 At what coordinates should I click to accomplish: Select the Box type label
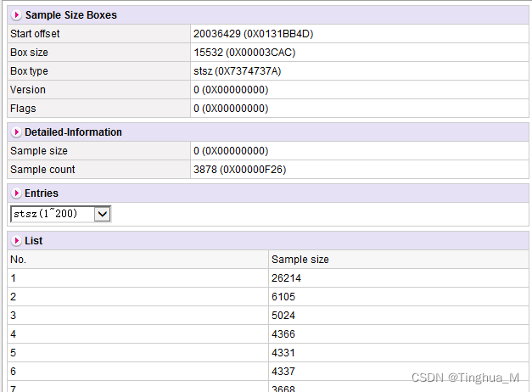pyautogui.click(x=29, y=71)
